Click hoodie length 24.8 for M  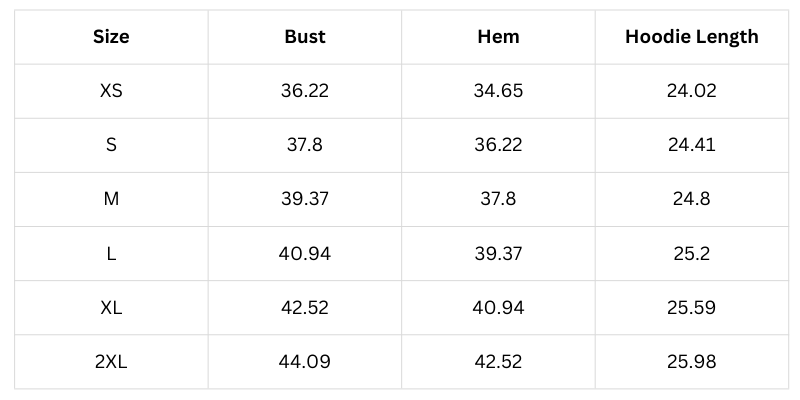point(692,199)
